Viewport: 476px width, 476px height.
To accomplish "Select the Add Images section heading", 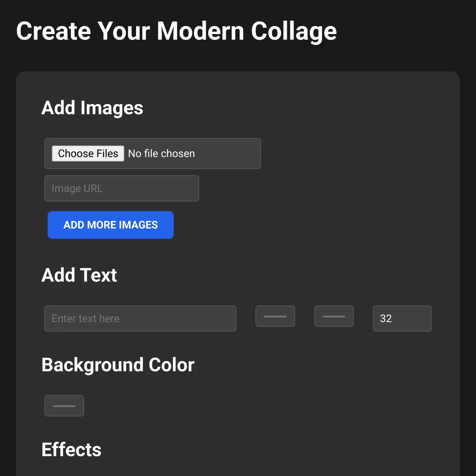I will coord(92,108).
